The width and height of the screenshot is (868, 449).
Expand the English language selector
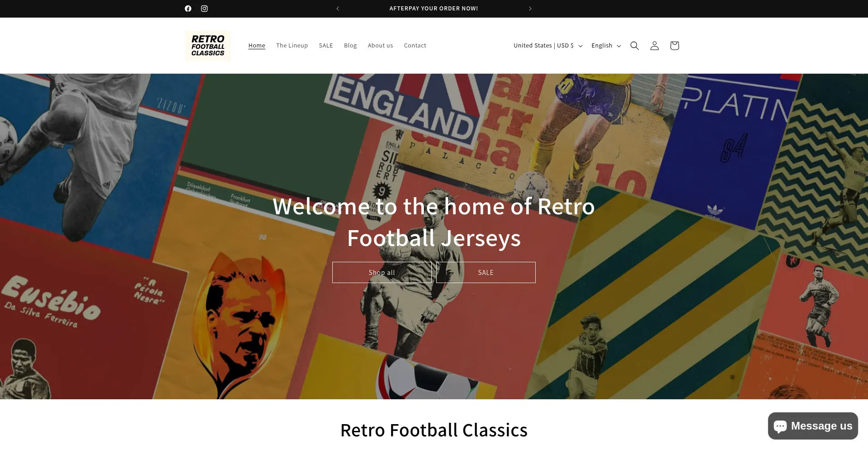pos(606,46)
